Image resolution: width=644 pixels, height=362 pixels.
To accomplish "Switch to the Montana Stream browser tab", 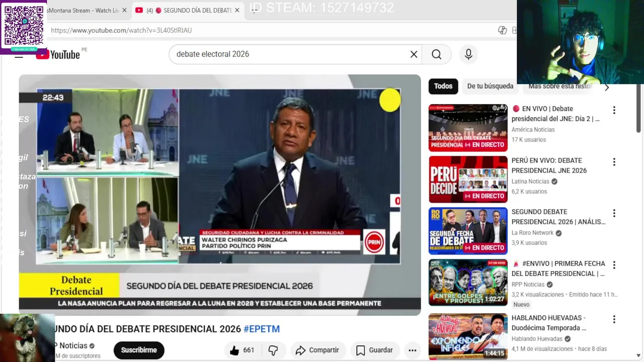I will (83, 10).
